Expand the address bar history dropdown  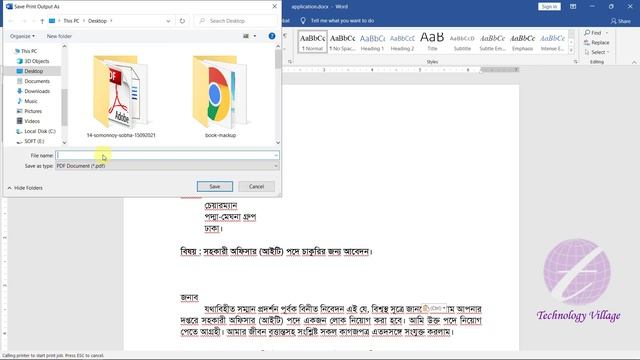click(168, 21)
